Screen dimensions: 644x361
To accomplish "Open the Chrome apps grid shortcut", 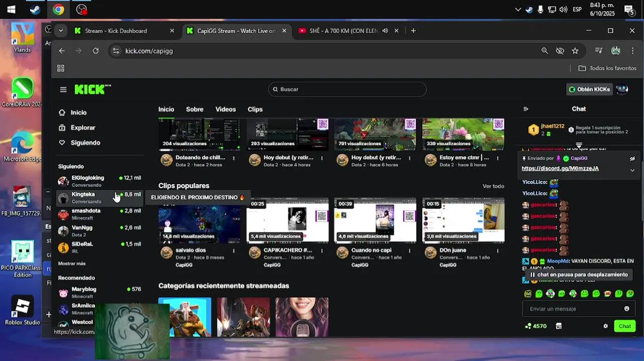I will [61, 68].
